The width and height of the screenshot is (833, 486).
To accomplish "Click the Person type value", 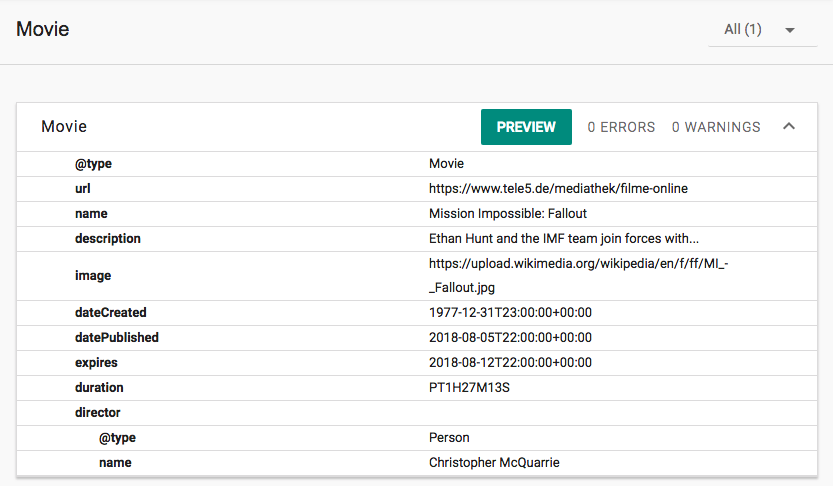I will 449,437.
